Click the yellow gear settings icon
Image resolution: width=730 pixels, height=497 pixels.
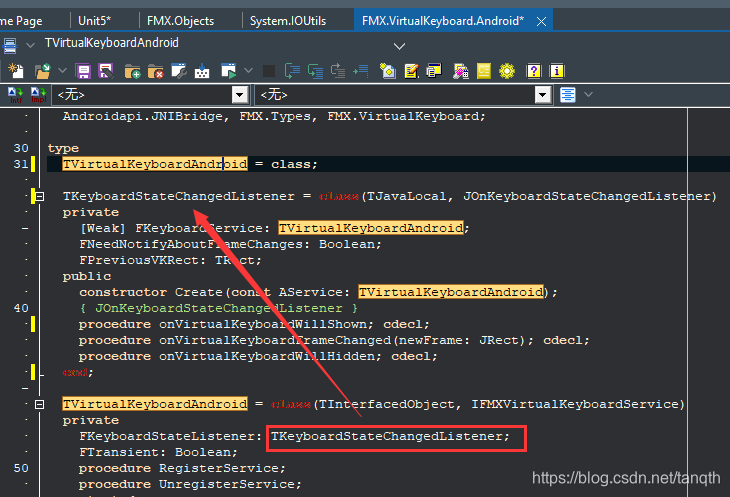pyautogui.click(x=507, y=71)
